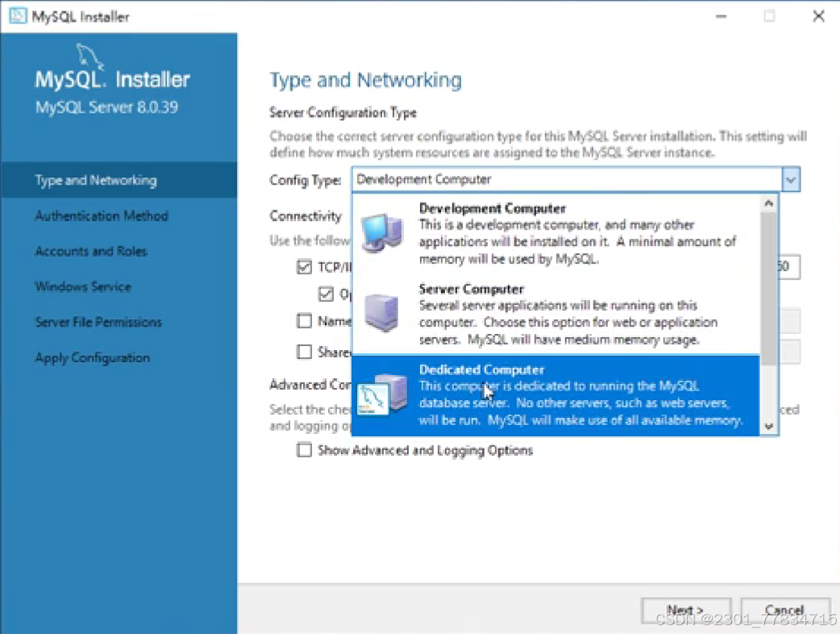Click the dropdown list scrollbar thumb
Viewport: 840px width, 634px height.
769,288
